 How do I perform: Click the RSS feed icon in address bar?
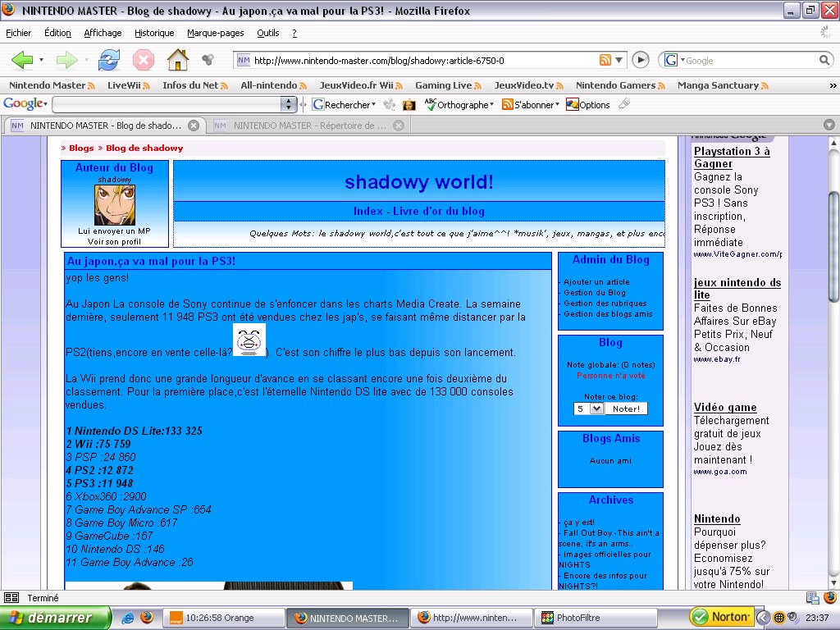(605, 60)
